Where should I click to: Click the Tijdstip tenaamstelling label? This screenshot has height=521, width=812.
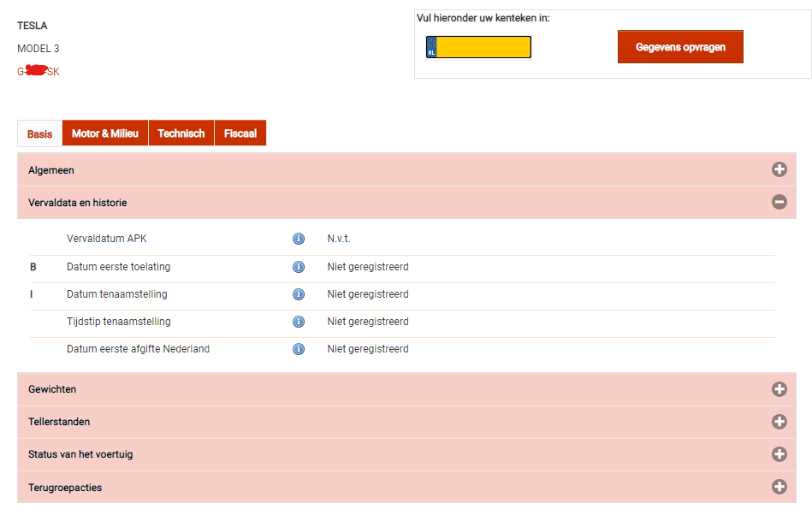(x=119, y=322)
